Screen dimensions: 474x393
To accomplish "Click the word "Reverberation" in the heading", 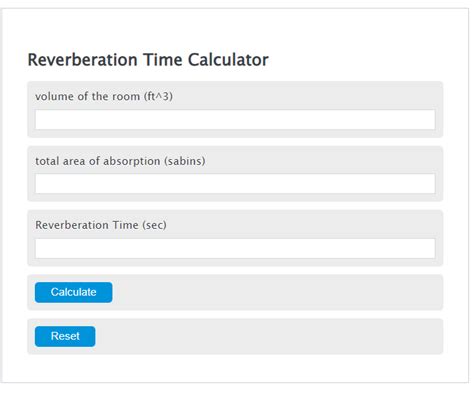I will click(x=82, y=60).
